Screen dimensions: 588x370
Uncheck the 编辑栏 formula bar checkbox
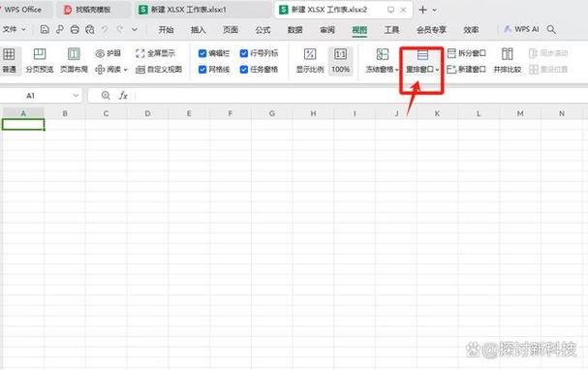tap(202, 53)
